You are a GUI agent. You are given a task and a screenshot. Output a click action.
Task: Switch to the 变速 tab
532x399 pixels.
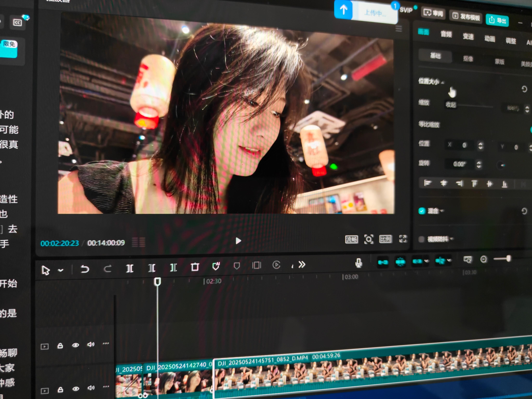[x=468, y=36]
